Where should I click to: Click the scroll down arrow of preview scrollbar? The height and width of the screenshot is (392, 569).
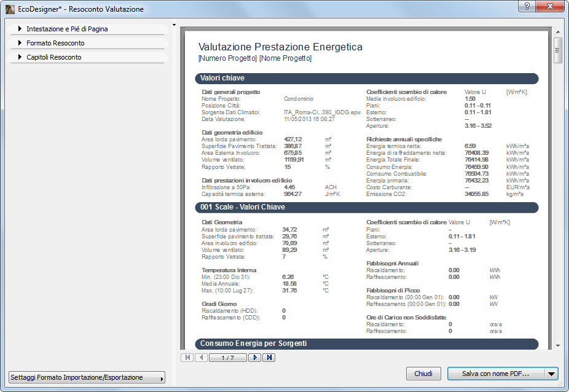558,346
